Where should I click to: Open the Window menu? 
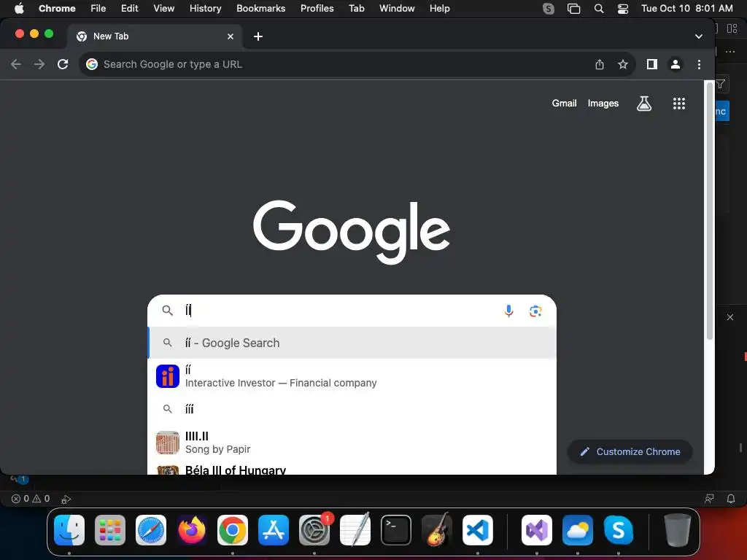coord(397,9)
